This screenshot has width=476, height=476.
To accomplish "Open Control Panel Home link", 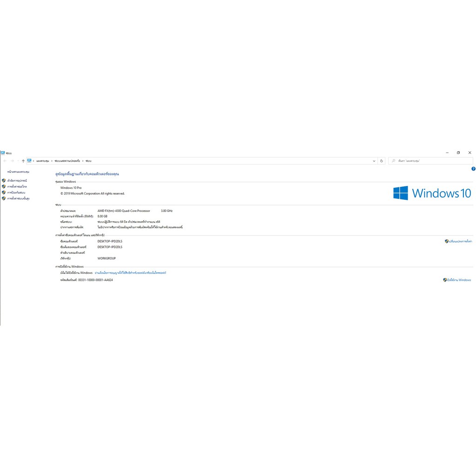I will (x=19, y=172).
